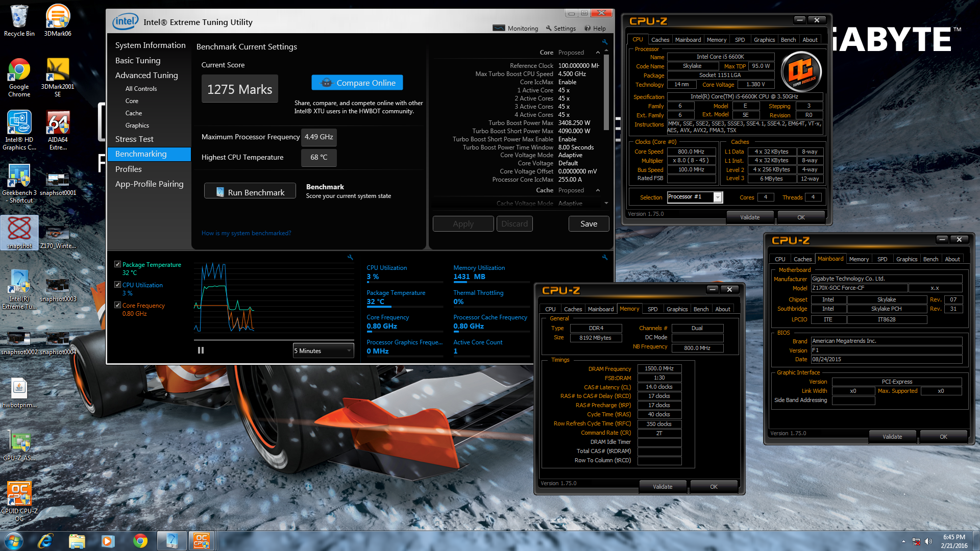Click the volume speaker tray icon
Screen dimensions: 980x551
coord(928,541)
